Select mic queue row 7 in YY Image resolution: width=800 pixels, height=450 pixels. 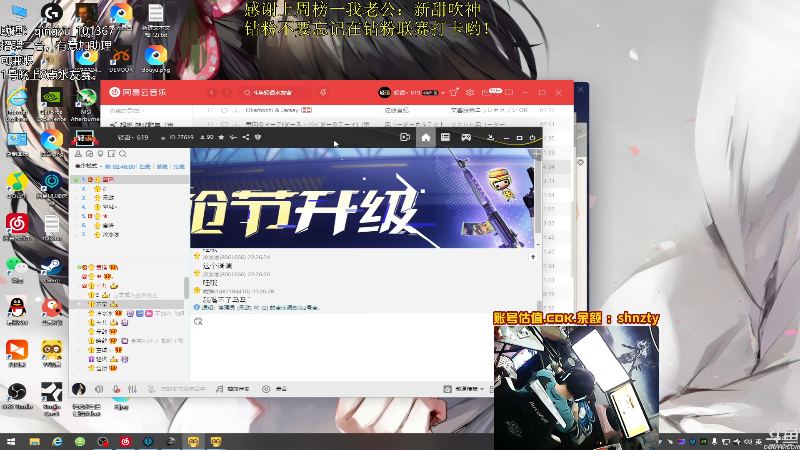click(x=130, y=235)
